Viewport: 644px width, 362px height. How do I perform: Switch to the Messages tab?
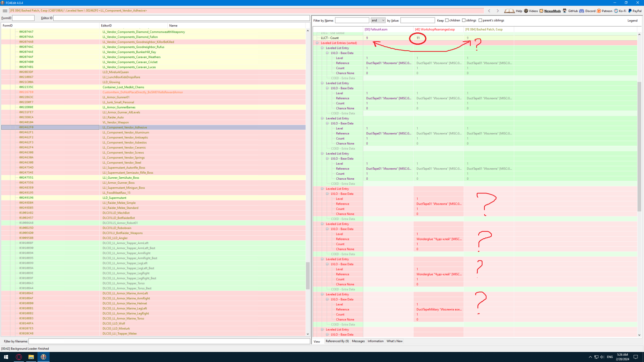point(358,341)
